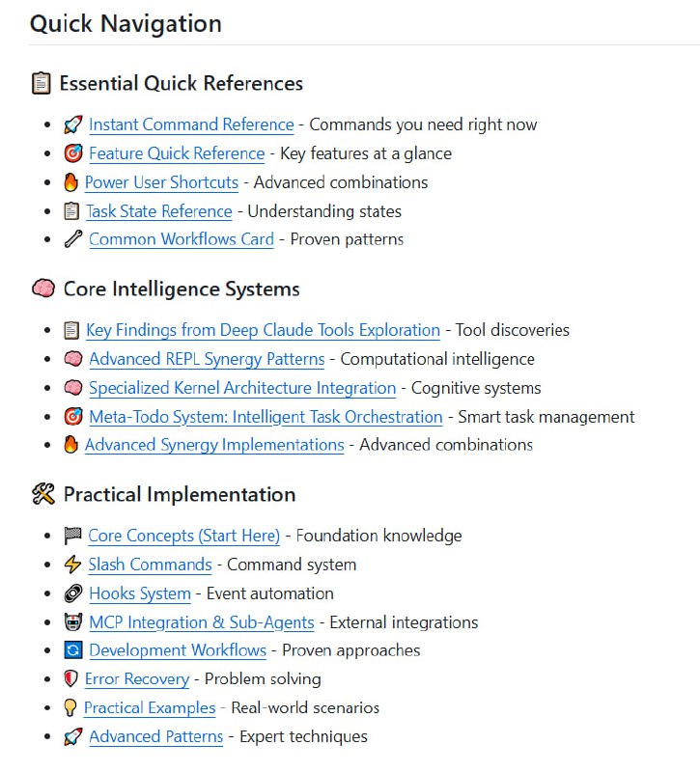Click the shield icon beside Error Recovery
The image size is (700, 772).
point(70,679)
